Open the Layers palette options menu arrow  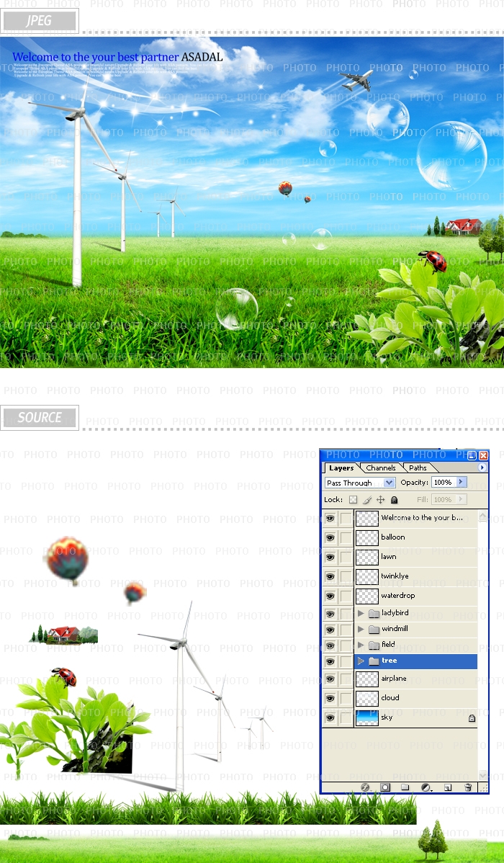pos(482,468)
